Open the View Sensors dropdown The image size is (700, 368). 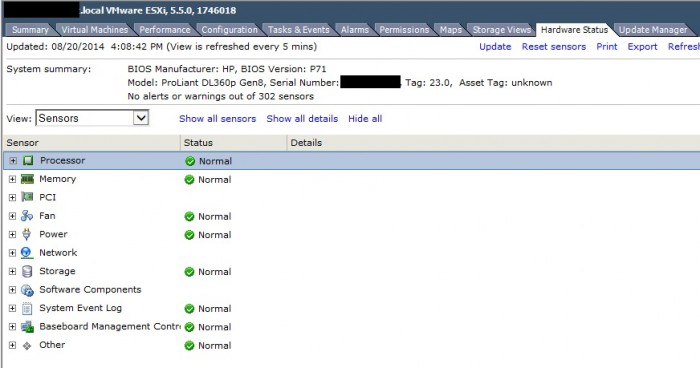[x=92, y=118]
